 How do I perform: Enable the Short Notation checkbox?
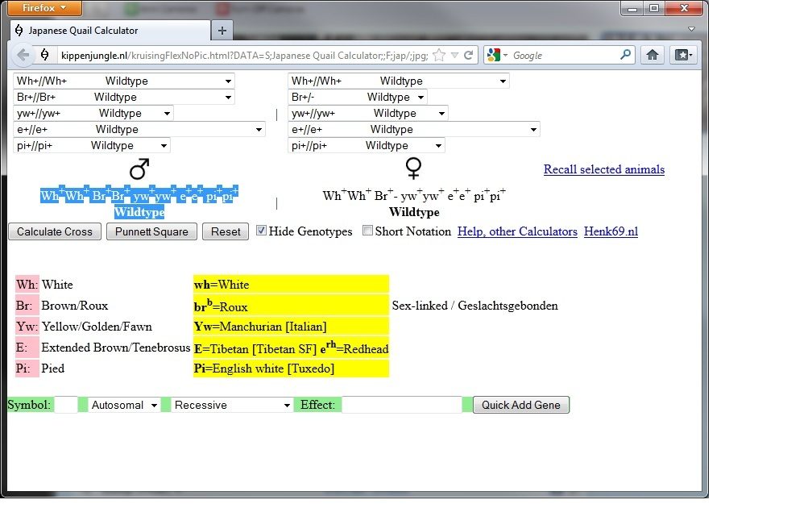(367, 231)
